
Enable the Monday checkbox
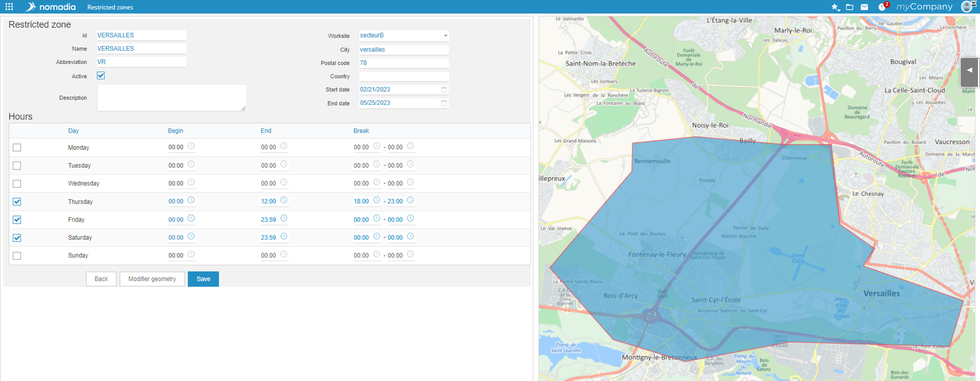17,147
